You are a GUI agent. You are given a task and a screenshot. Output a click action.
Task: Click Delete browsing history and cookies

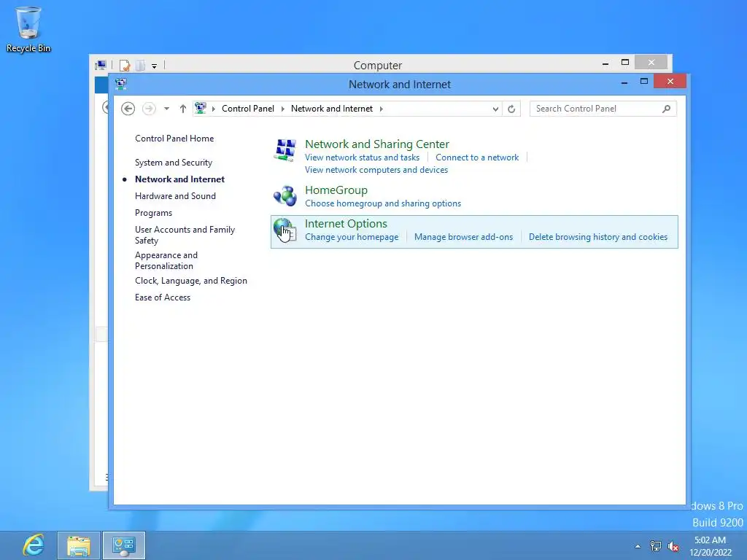coord(598,237)
